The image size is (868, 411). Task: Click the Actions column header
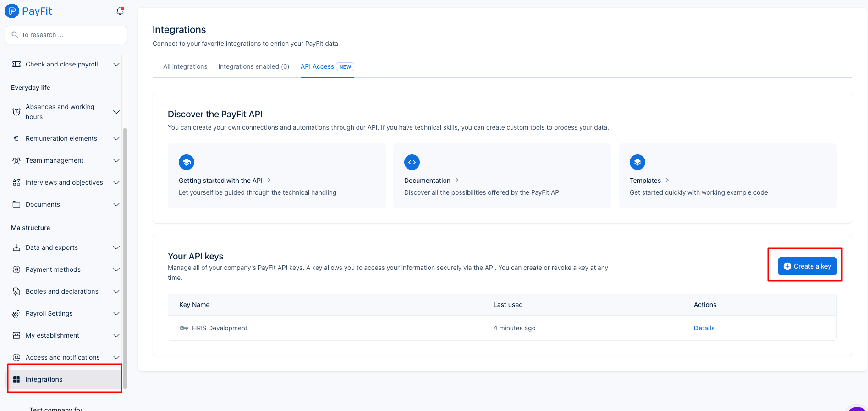[x=705, y=305]
